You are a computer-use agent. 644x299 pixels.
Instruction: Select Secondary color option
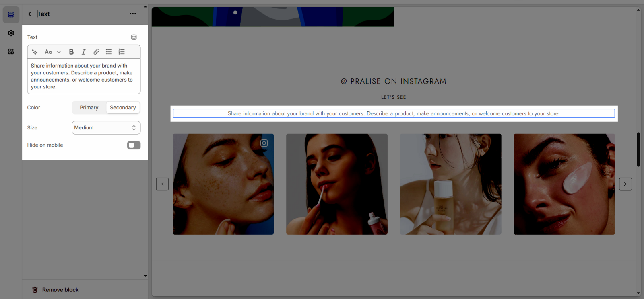123,108
